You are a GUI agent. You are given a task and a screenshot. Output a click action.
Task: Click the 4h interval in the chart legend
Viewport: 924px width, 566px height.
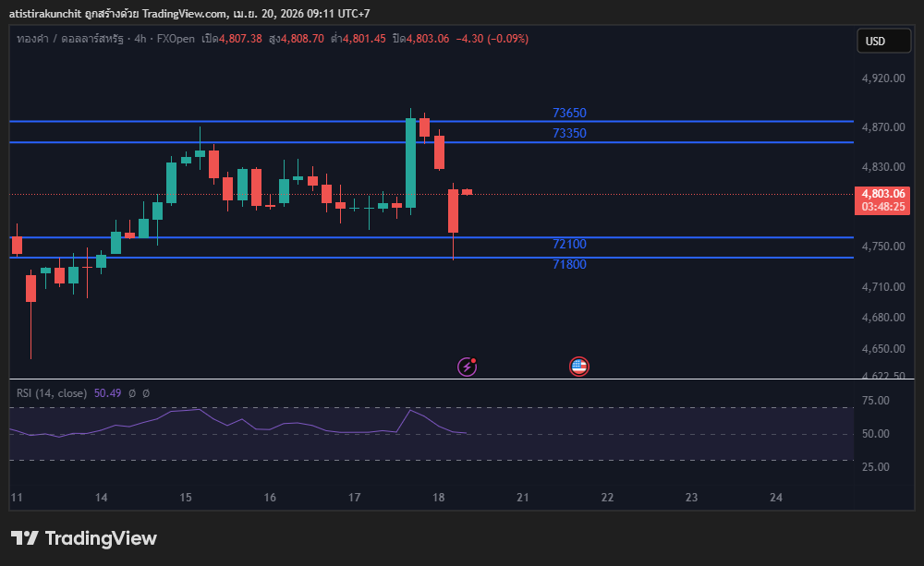click(x=141, y=39)
